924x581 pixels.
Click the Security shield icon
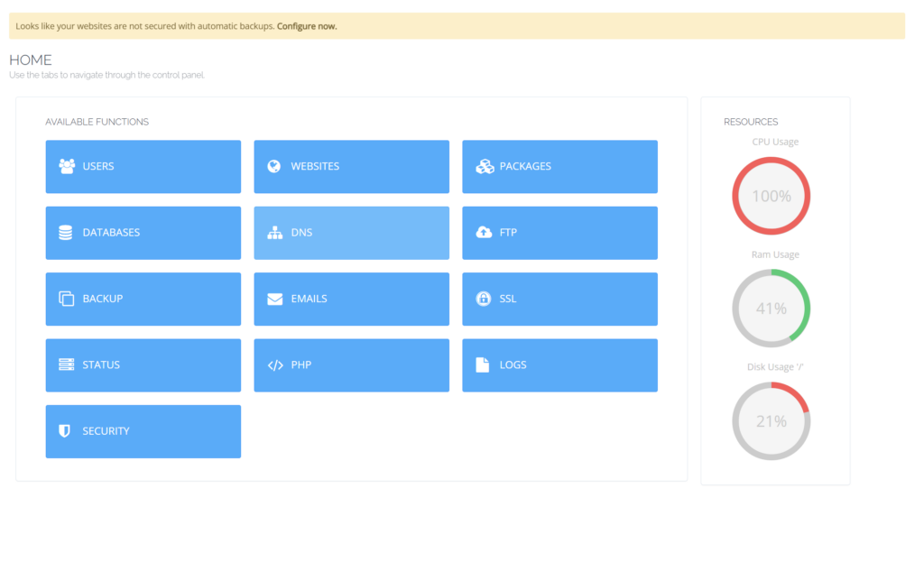click(65, 431)
